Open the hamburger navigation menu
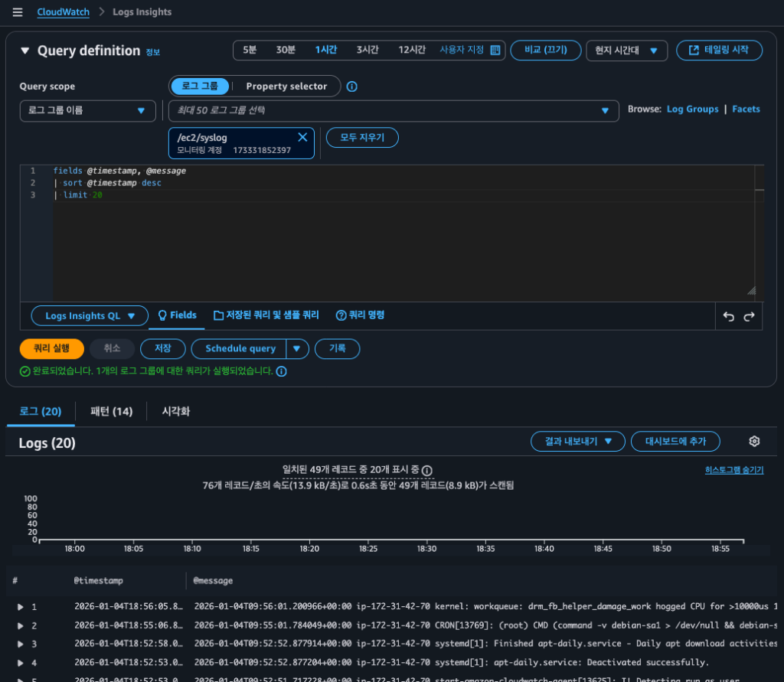 tap(17, 12)
